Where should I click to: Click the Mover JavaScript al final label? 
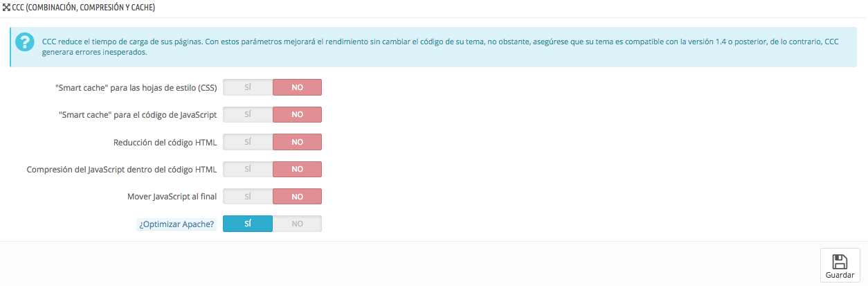[x=172, y=197]
